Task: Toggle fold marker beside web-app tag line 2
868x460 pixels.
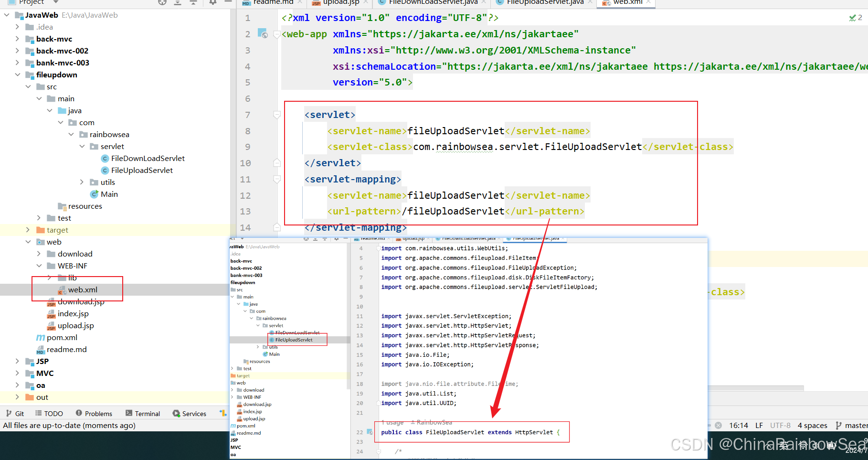Action: pyautogui.click(x=276, y=34)
